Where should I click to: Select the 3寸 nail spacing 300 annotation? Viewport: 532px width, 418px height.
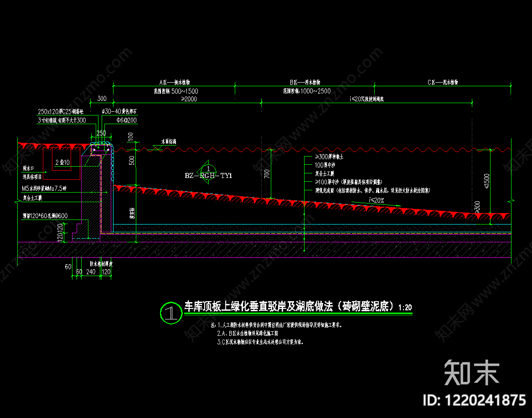(x=62, y=120)
